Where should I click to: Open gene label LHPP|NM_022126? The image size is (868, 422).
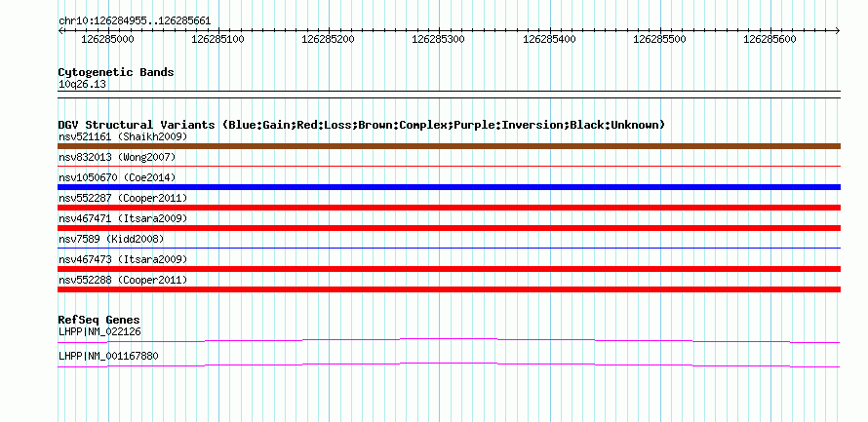coord(99,331)
